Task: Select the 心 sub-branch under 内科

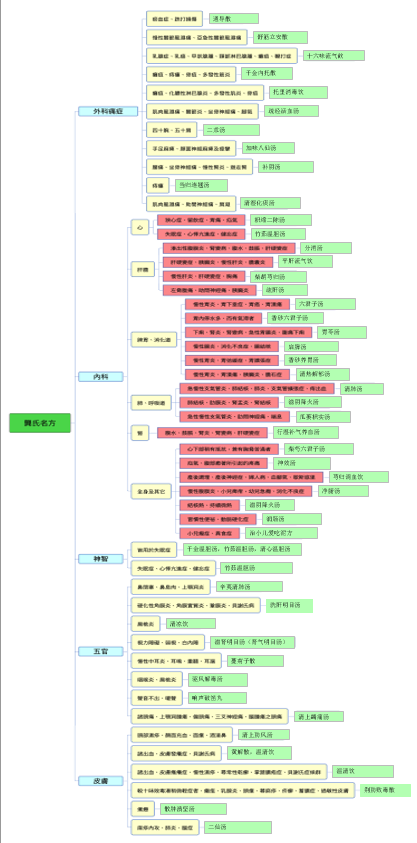Action: click(x=140, y=228)
